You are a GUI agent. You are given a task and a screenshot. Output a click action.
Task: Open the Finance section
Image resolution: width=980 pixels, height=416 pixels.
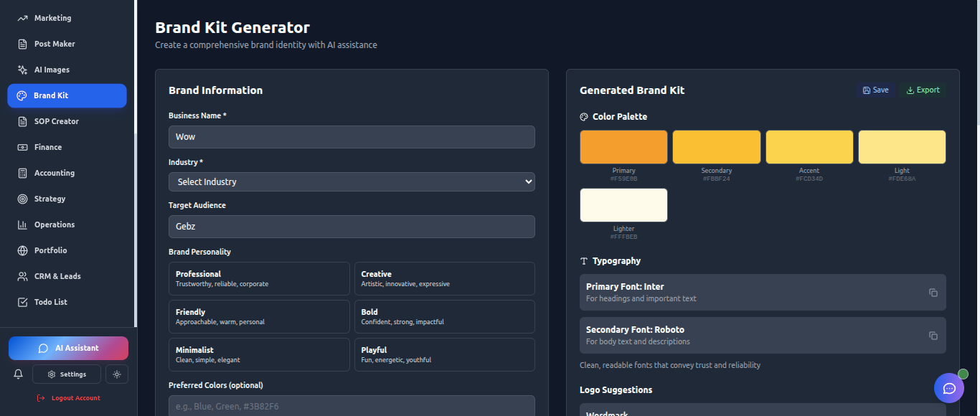pos(67,147)
